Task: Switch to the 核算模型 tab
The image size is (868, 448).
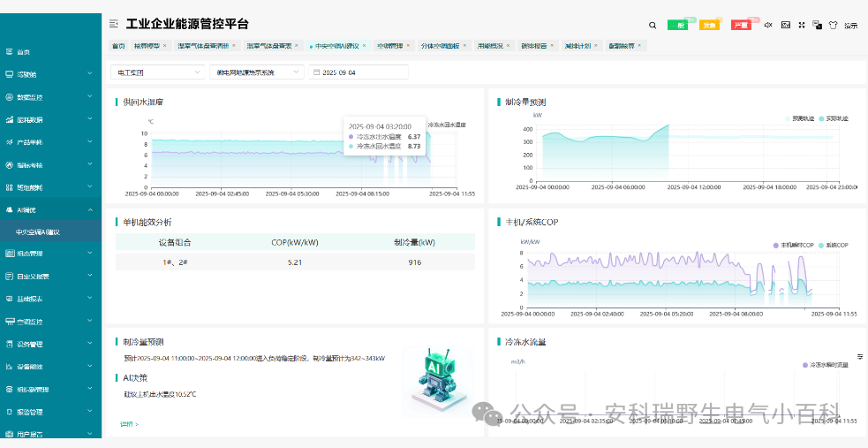Action: click(150, 45)
